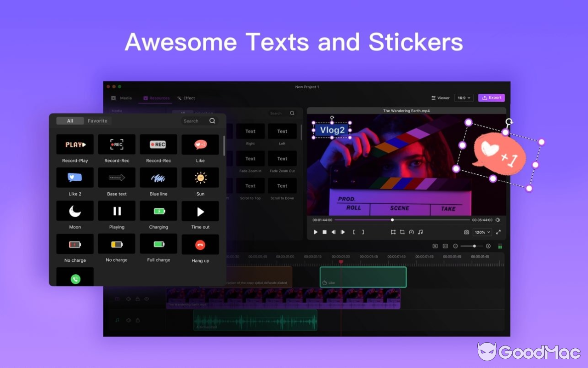This screenshot has height=368, width=588.
Task: Open the collection dropdown in the Resources panel
Action: tap(204, 113)
